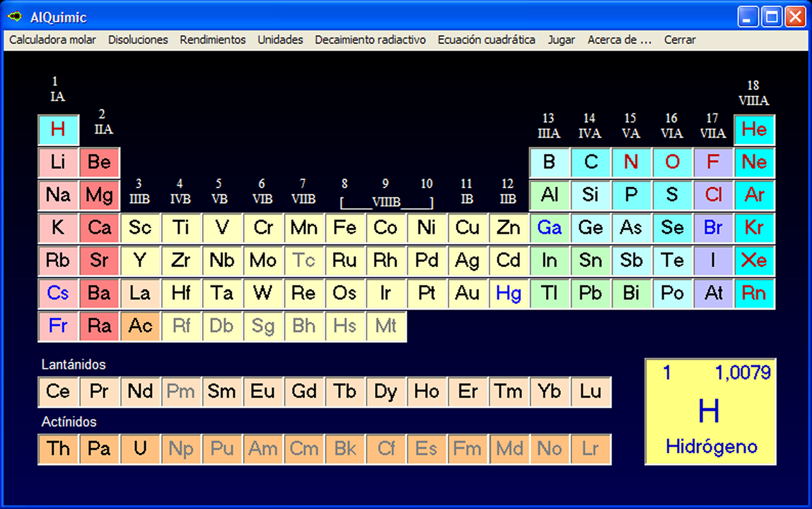Open Ecuación cuadrática from menu bar
Screen dimensions: 812x509
click(x=486, y=40)
